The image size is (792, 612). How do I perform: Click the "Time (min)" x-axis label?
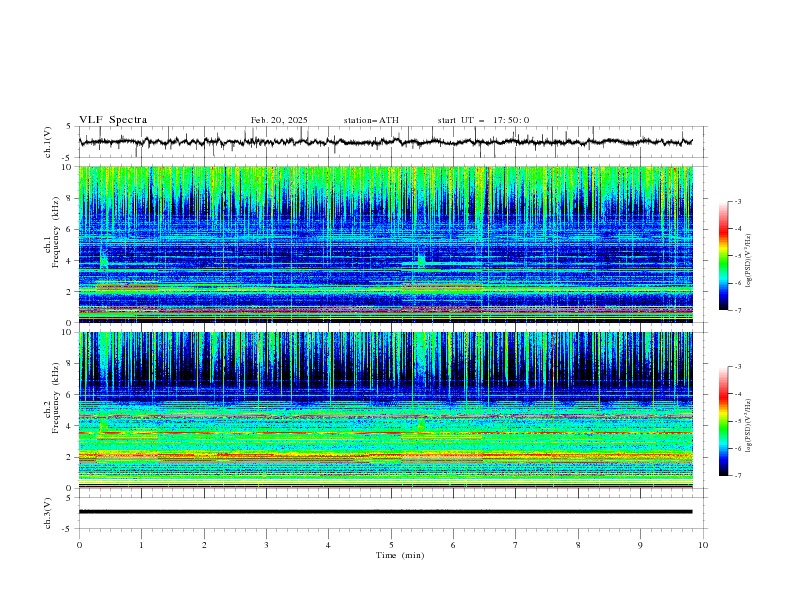click(x=400, y=555)
